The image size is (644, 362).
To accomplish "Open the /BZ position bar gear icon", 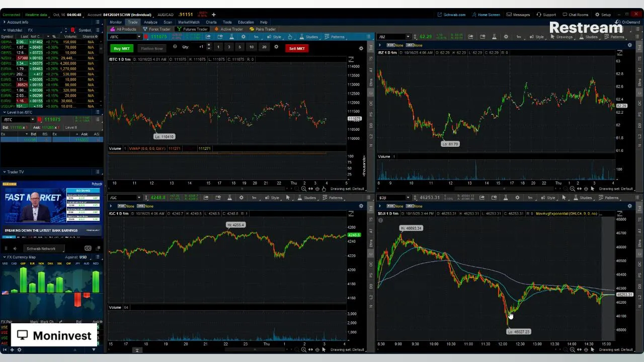I will [x=629, y=45].
